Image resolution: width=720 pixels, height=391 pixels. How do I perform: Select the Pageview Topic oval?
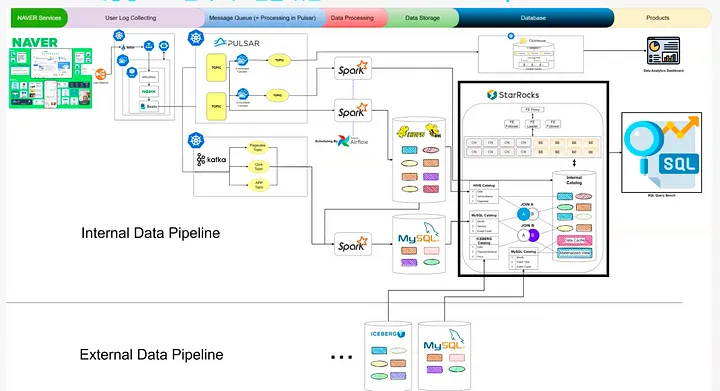click(x=258, y=147)
